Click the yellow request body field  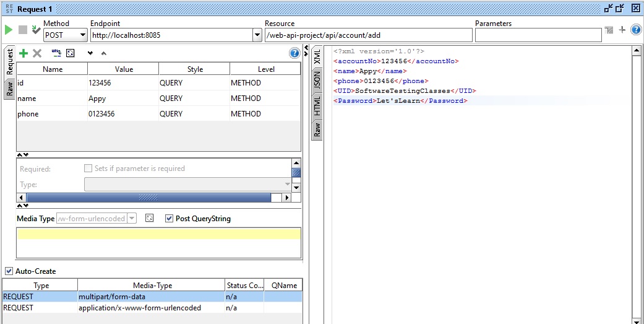pyautogui.click(x=159, y=234)
